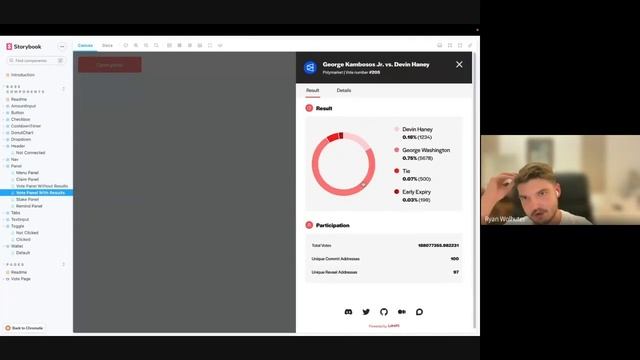This screenshot has height=360, width=640.
Task: Click the remount component icon in toolbar
Action: point(126,45)
